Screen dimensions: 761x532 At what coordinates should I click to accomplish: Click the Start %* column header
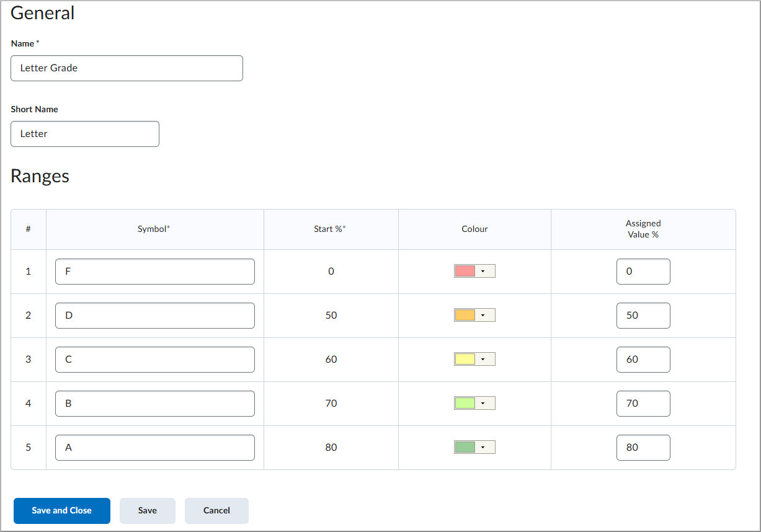[330, 229]
